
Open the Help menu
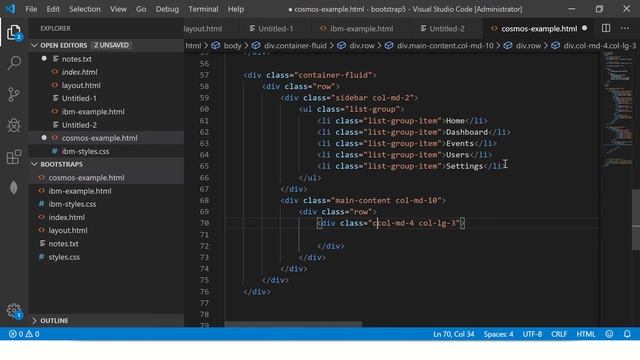coord(236,9)
